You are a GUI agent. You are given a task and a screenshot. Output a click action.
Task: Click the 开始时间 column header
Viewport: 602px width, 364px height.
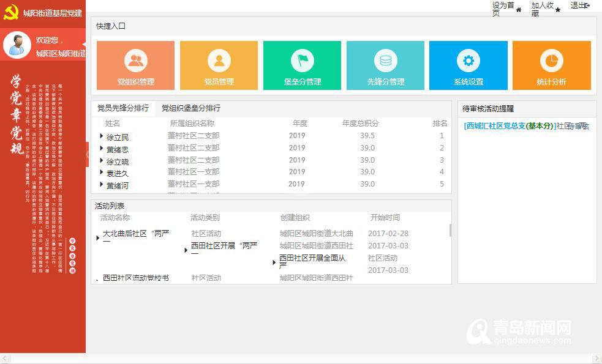pos(385,217)
